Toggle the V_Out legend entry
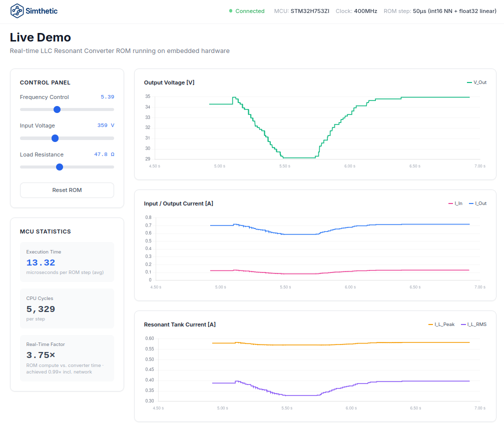Viewport: 504px width, 436px height. [476, 82]
